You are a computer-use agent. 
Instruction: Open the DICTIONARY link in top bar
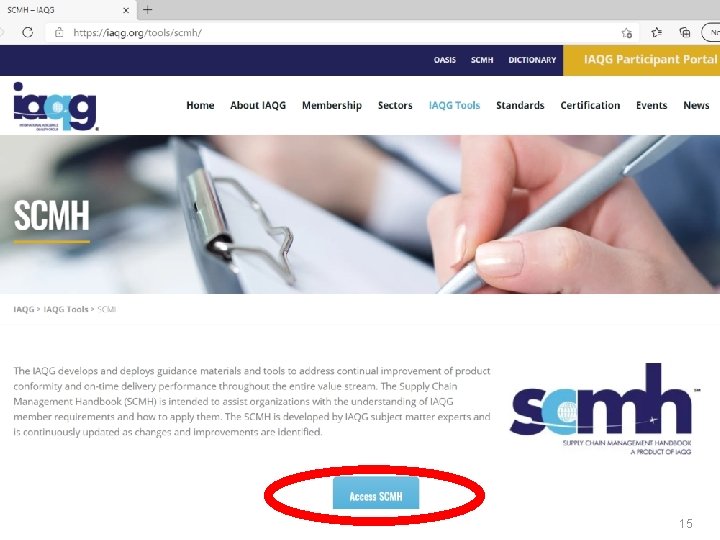pos(532,60)
